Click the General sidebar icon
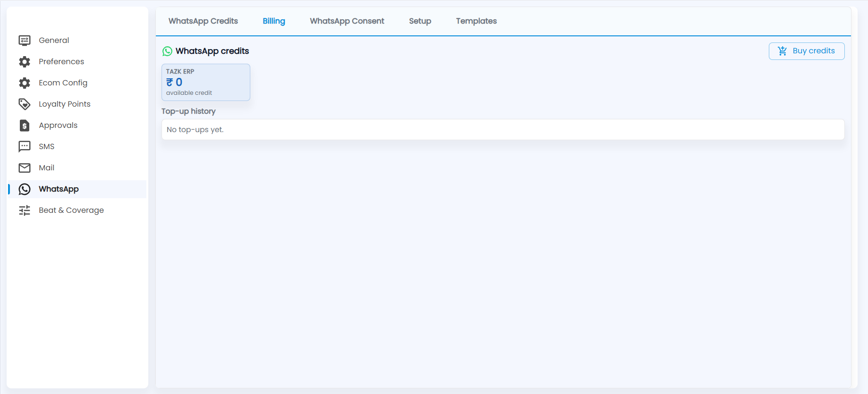Viewport: 868px width, 394px height. point(25,41)
